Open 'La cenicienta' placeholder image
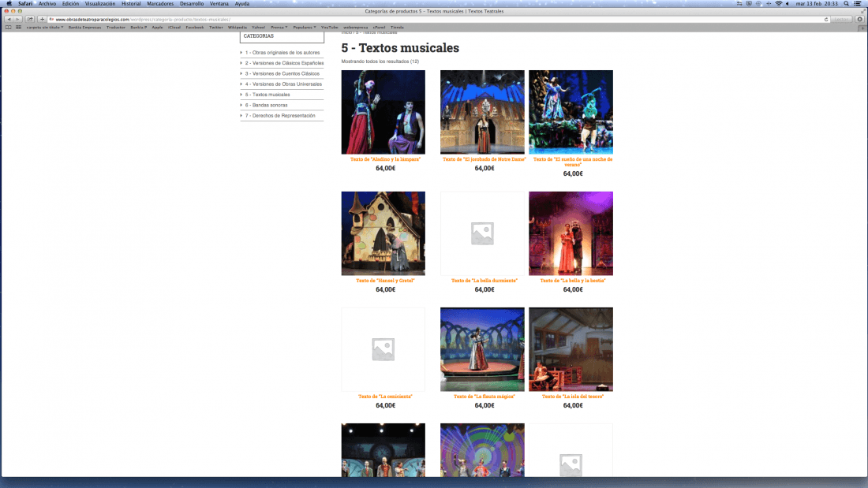868x488 pixels. (x=383, y=350)
